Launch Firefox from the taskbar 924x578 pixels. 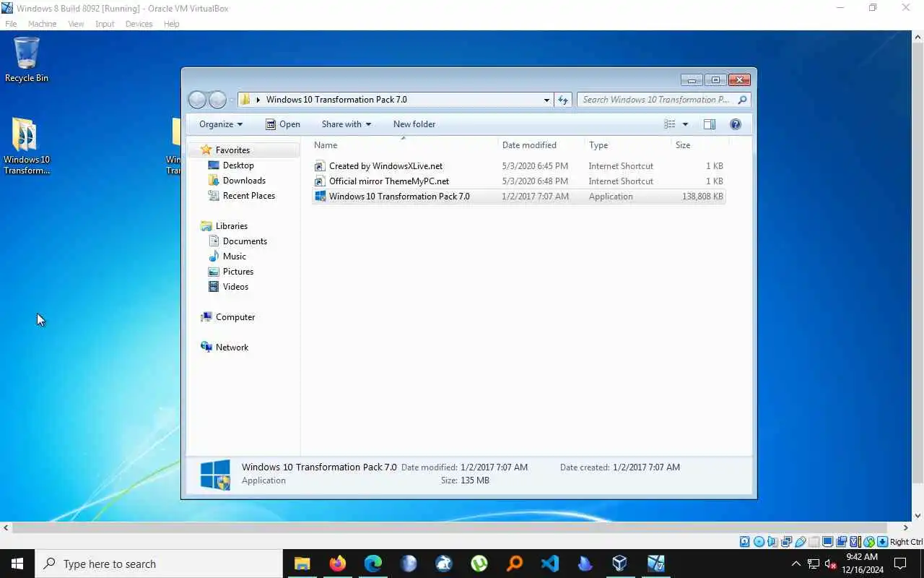click(x=337, y=564)
